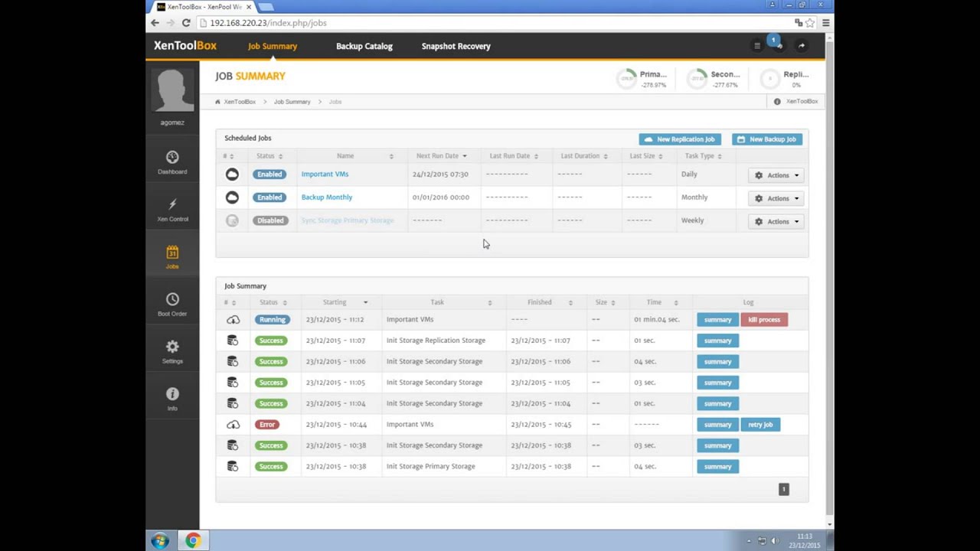980x551 pixels.
Task: Click the Primary storage usage gauge
Action: click(x=627, y=78)
